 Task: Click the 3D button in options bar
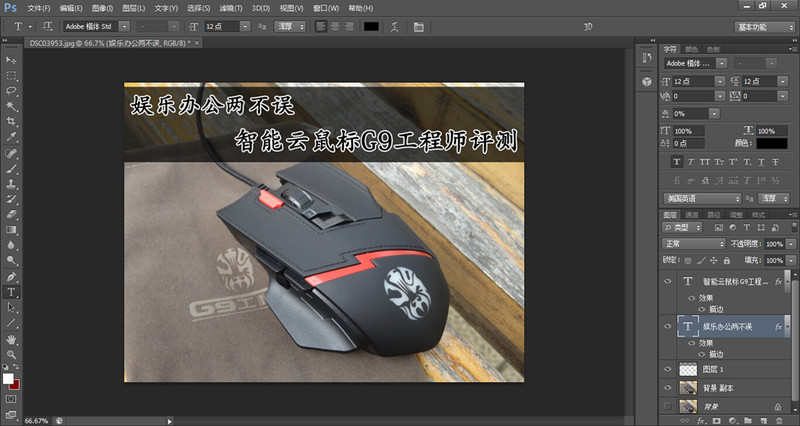tap(588, 27)
